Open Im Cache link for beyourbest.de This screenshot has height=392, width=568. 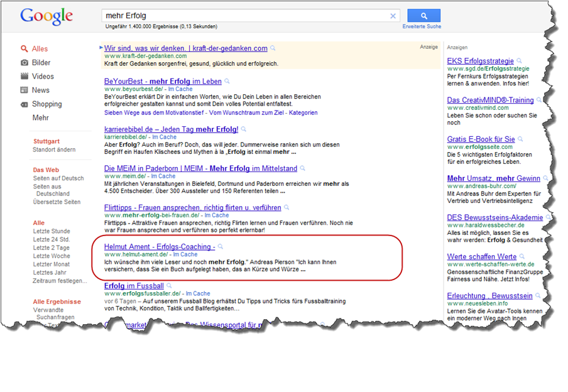point(180,89)
